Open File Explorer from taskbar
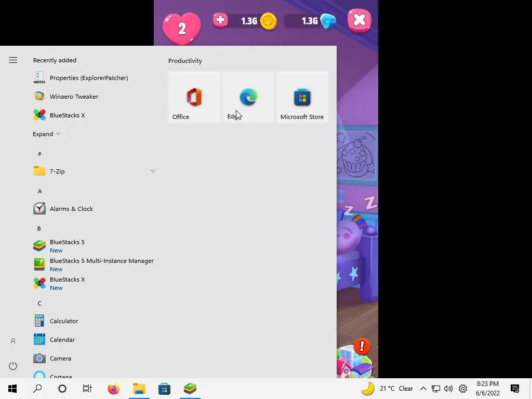532x399 pixels. 139,389
